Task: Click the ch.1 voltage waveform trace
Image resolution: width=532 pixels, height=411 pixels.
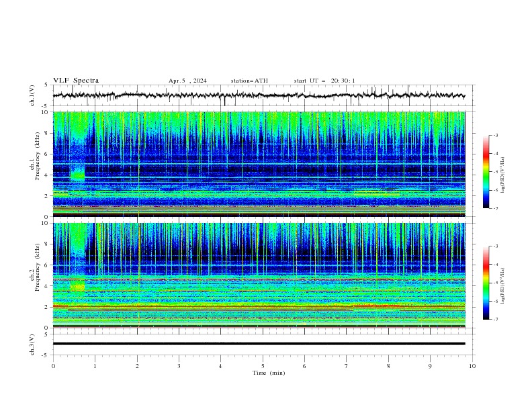Action: point(259,95)
